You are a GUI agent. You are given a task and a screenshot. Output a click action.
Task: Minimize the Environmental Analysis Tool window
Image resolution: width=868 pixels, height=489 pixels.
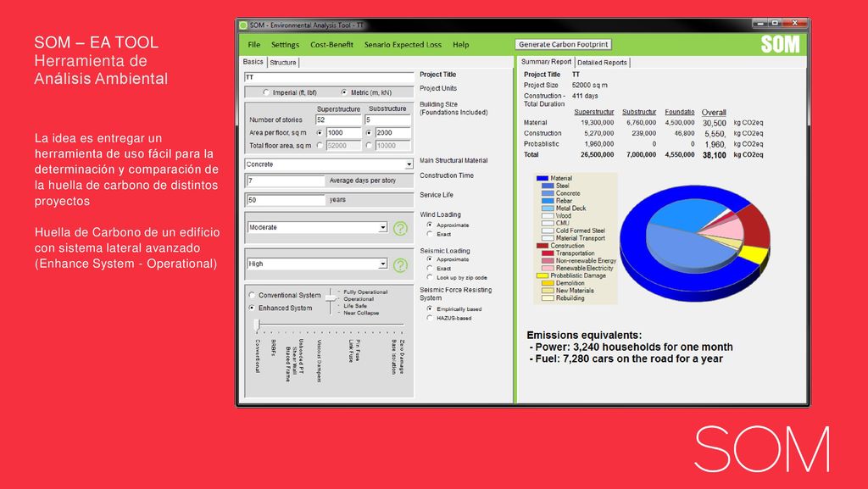click(760, 23)
